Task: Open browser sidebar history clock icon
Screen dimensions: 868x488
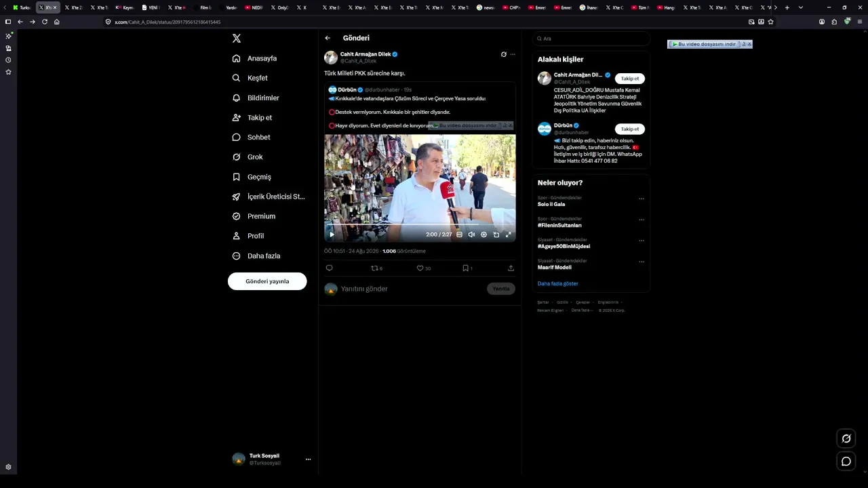Action: click(8, 60)
